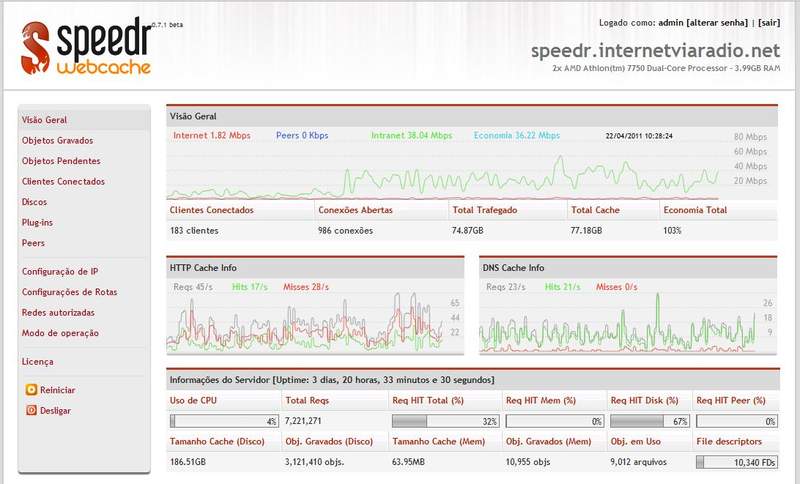Open Configuração de IP settings
The width and height of the screenshot is (800, 484).
[x=60, y=271]
